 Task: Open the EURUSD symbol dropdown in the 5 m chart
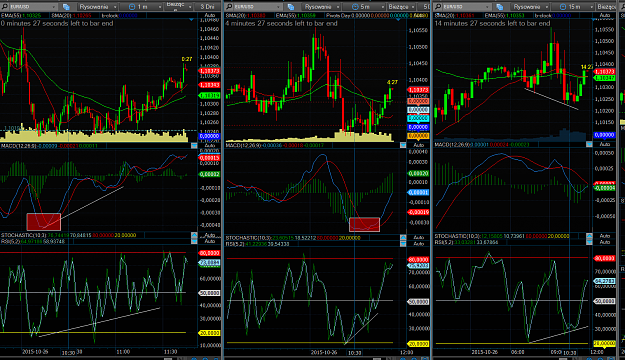(278, 7)
